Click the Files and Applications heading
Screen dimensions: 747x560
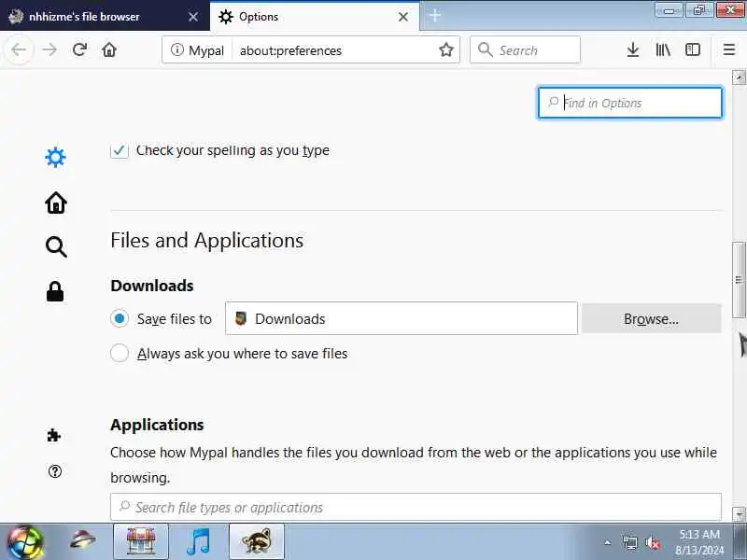[x=206, y=240]
